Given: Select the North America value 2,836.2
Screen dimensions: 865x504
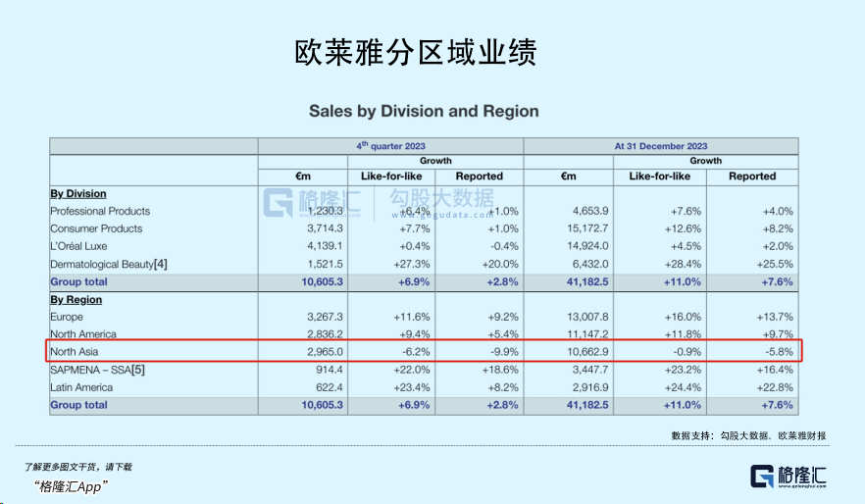Looking at the screenshot, I should click(x=325, y=334).
